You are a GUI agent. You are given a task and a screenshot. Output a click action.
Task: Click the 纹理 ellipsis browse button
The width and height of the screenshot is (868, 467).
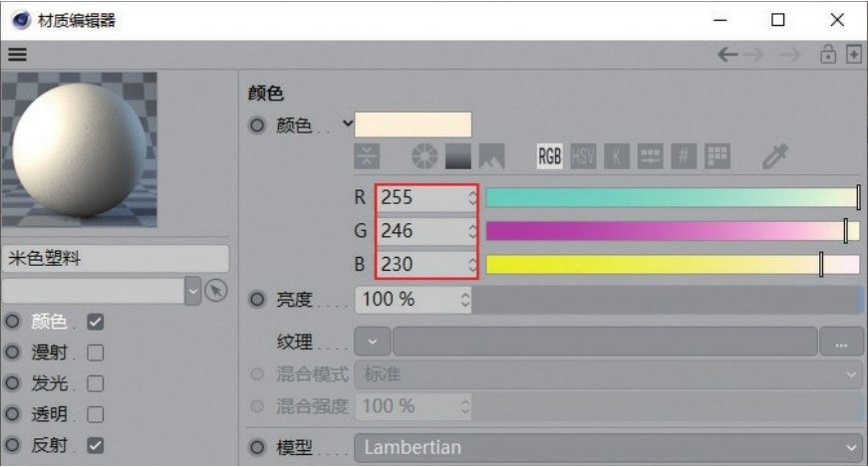click(841, 342)
